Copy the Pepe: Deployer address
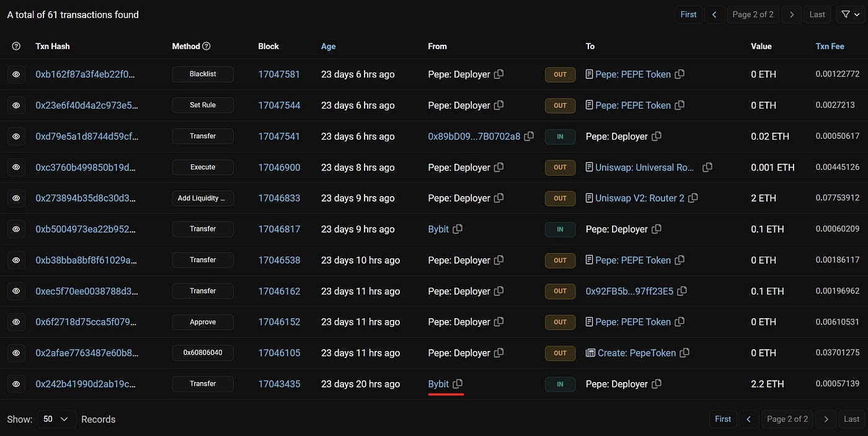The width and height of the screenshot is (868, 436). tap(499, 74)
